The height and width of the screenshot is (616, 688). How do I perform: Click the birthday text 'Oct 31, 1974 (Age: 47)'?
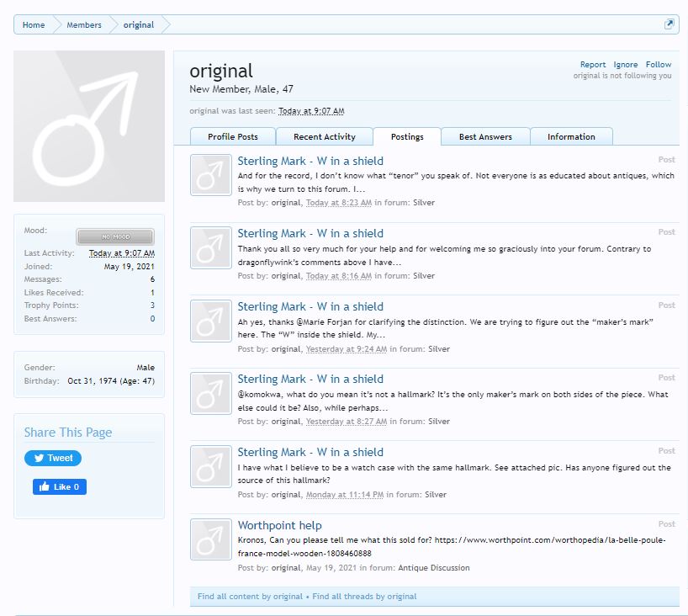coord(111,381)
